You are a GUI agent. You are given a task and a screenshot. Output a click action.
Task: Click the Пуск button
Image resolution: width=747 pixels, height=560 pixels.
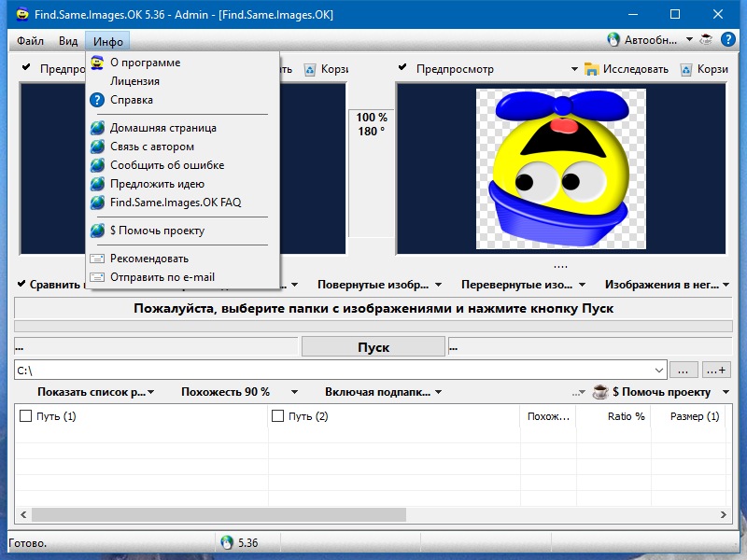(x=373, y=347)
